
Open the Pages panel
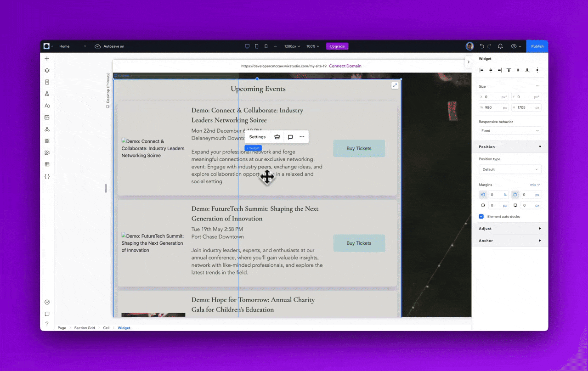[x=47, y=82]
